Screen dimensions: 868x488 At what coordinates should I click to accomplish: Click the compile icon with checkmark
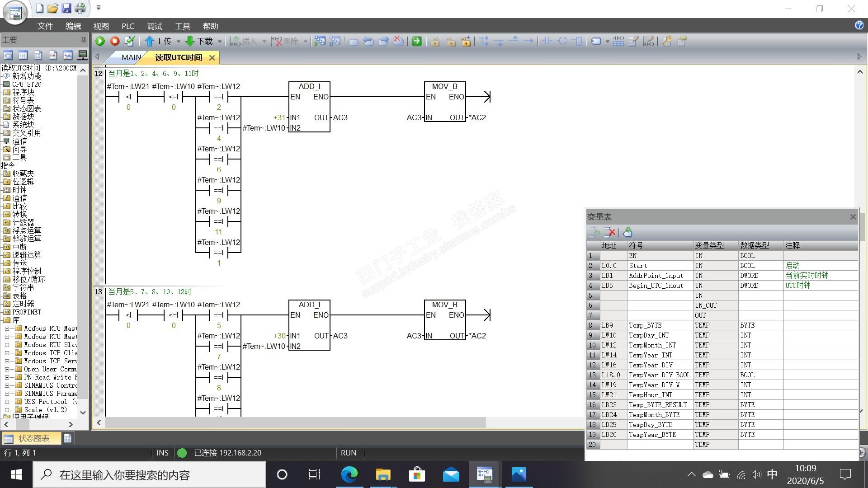130,41
